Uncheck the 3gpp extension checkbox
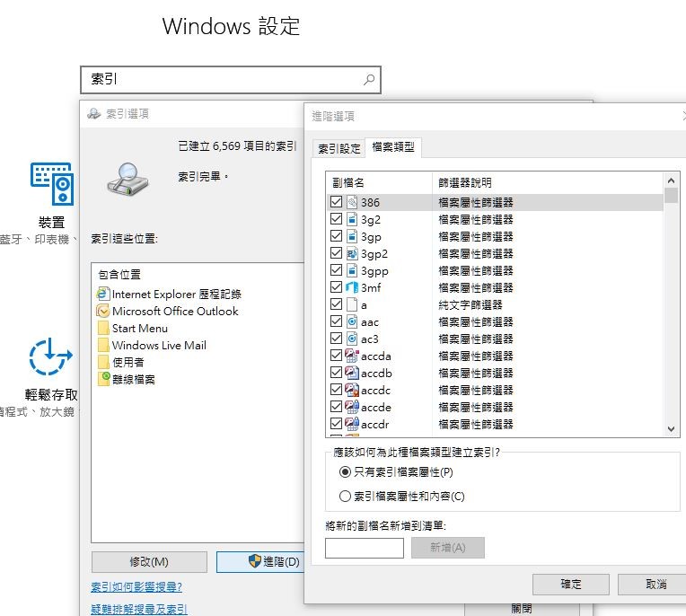 point(336,270)
